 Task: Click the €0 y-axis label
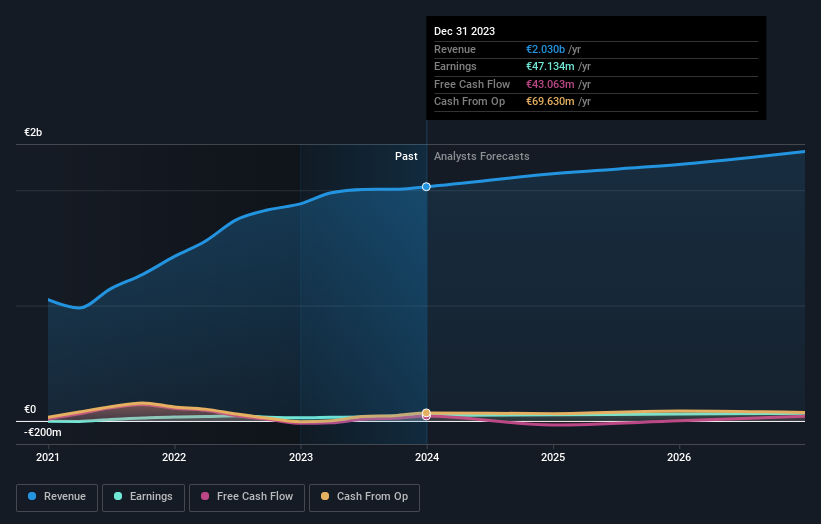pyautogui.click(x=30, y=409)
